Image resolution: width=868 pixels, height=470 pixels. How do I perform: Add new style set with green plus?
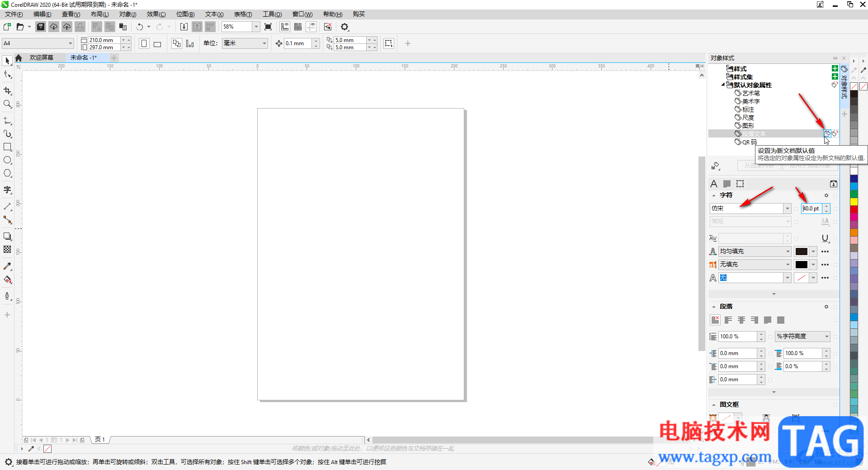tap(835, 76)
